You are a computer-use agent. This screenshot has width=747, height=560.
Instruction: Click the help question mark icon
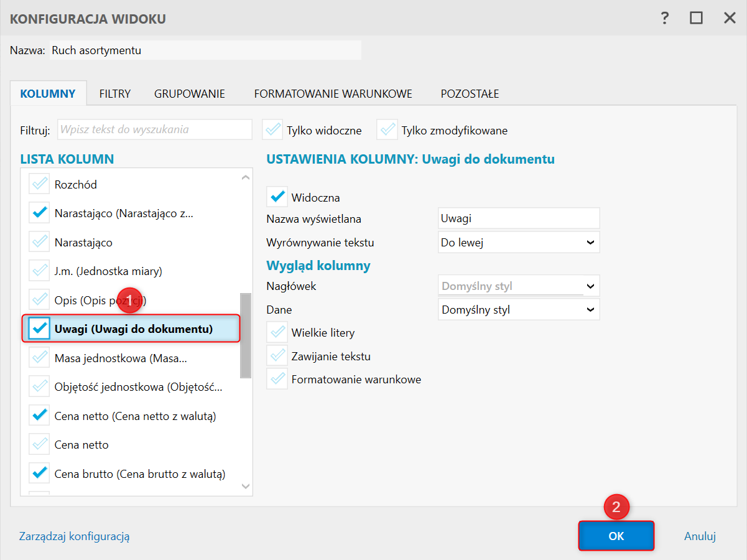(665, 18)
